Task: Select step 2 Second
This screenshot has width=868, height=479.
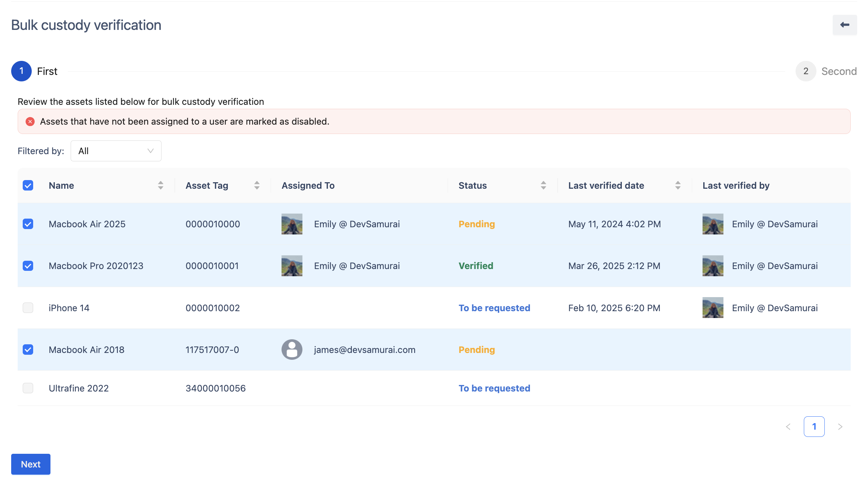Action: (806, 71)
